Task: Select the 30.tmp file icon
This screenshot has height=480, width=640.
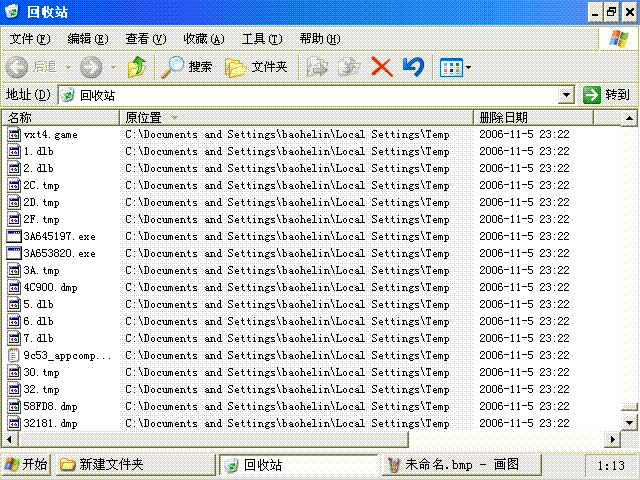Action: point(14,372)
